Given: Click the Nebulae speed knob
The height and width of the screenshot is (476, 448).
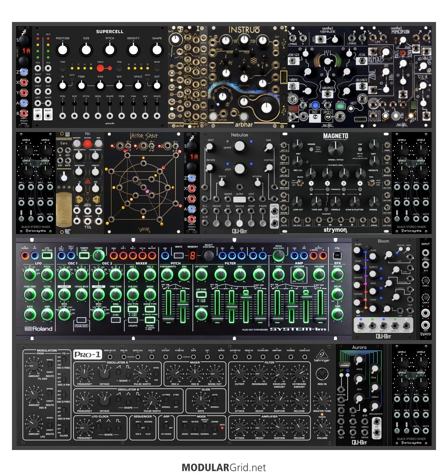Looking at the screenshot, I should click(240, 146).
